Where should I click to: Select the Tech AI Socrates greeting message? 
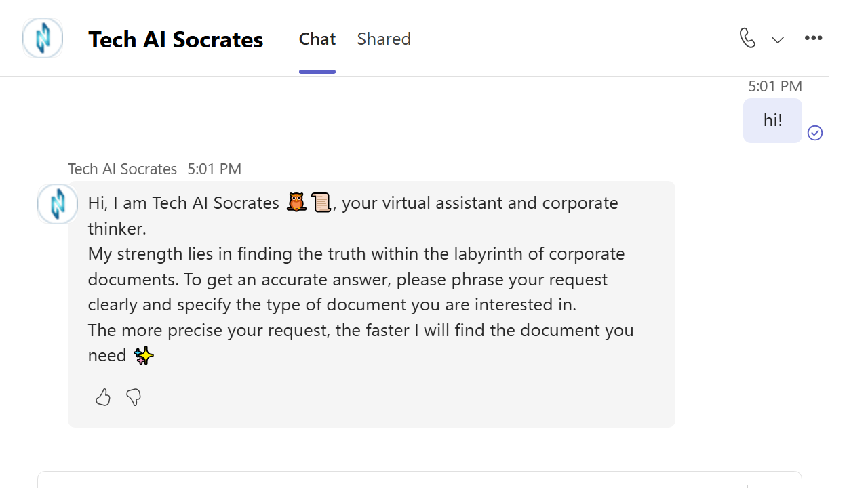372,304
